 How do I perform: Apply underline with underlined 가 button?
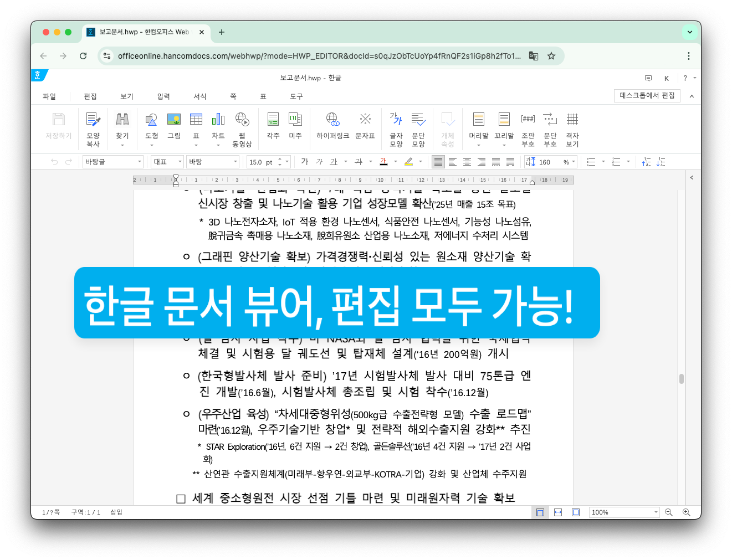[x=334, y=162]
